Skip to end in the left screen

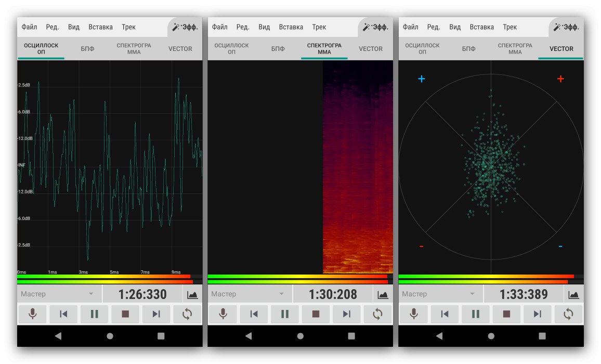(x=156, y=314)
